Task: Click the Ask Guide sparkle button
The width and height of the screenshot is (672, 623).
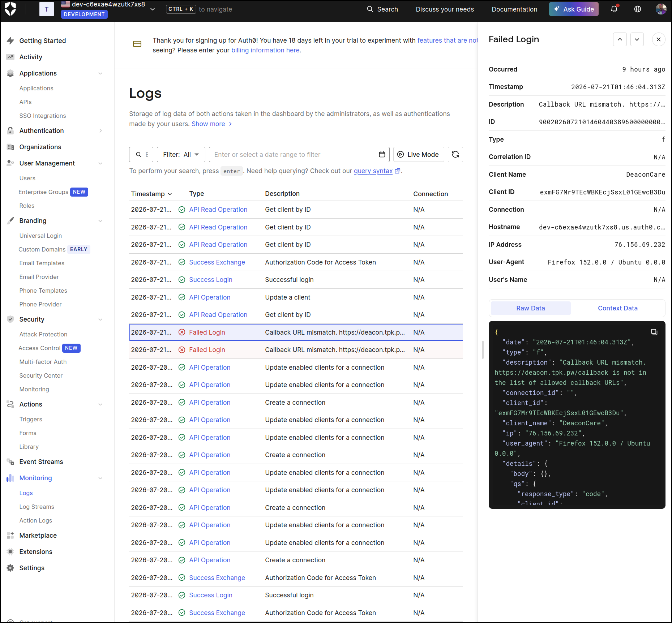Action: coord(574,9)
